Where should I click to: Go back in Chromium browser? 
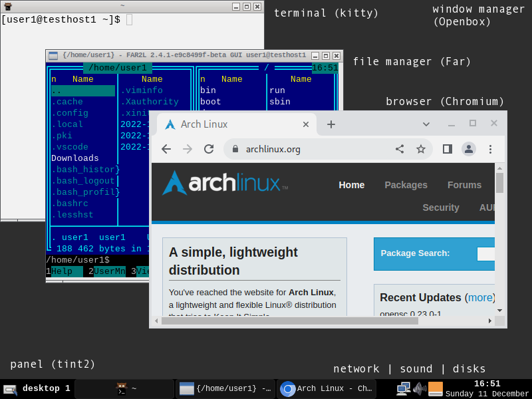[x=166, y=149]
